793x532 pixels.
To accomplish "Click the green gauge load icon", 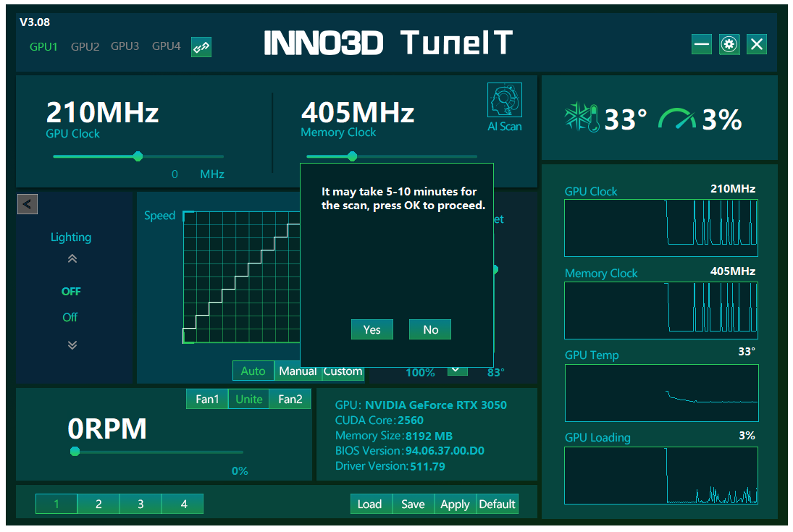I will (x=677, y=119).
